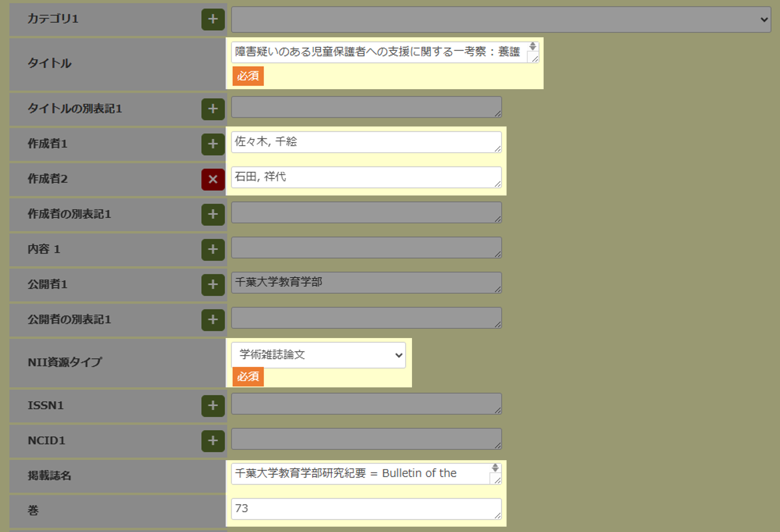Click the 必須 badge under タイトル
The height and width of the screenshot is (532, 780).
pos(248,76)
